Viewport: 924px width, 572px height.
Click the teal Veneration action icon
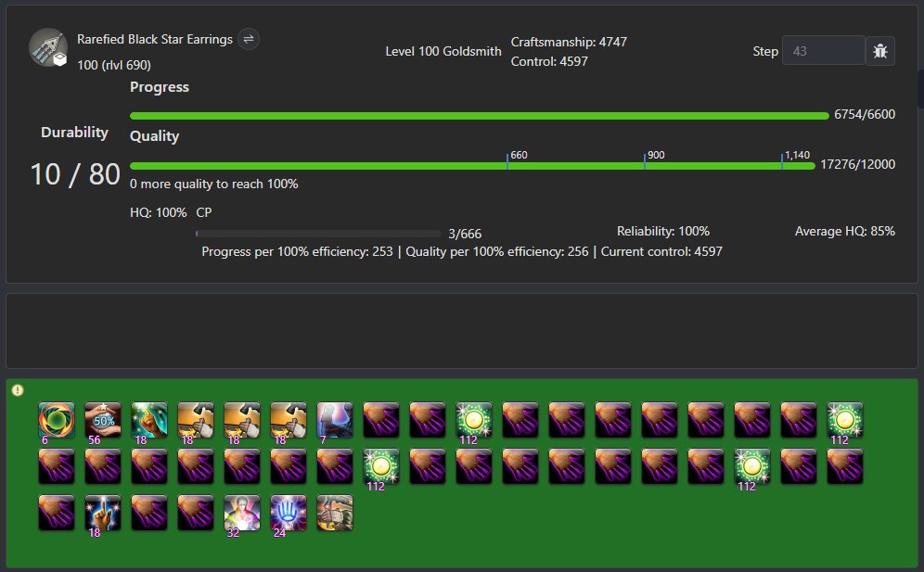pyautogui.click(x=149, y=420)
